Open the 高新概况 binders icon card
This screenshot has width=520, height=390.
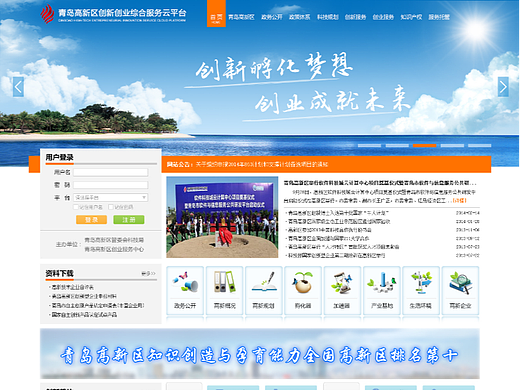[224, 290]
